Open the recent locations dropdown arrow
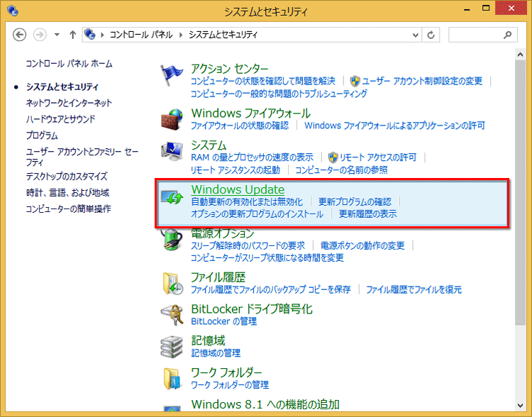This screenshot has height=417, width=532. tap(57, 34)
